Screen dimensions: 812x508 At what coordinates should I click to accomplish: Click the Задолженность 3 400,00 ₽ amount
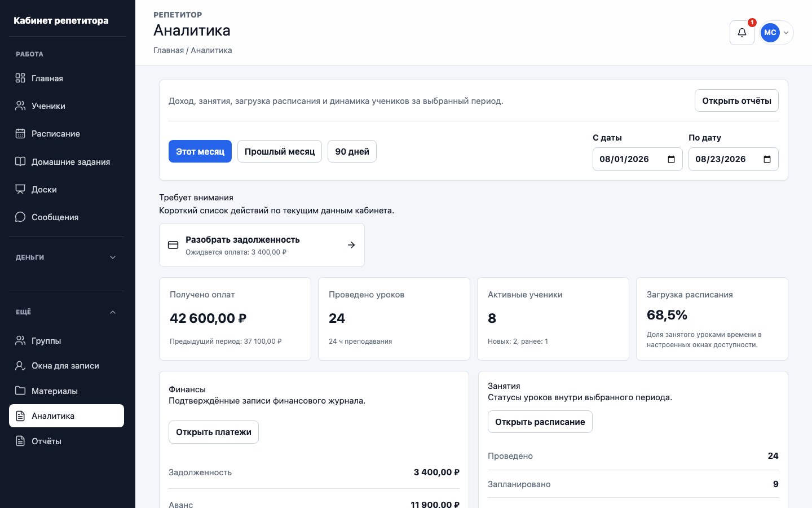tap(436, 472)
